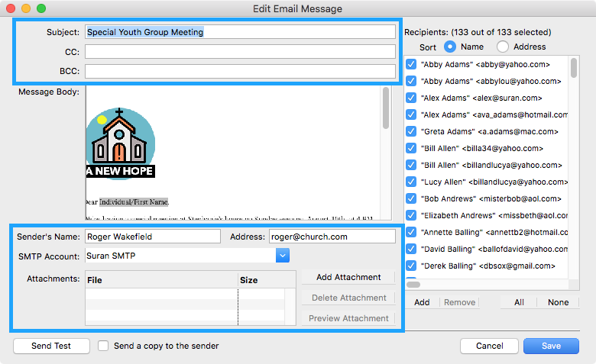Image resolution: width=596 pixels, height=364 pixels.
Task: Click the recipients list vertical scrollbar
Action: (x=574, y=153)
